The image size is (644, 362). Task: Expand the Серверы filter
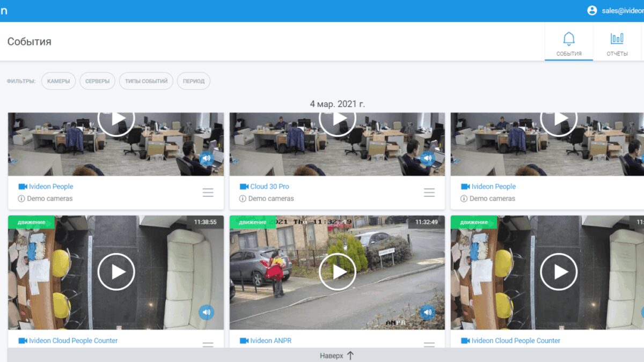[x=97, y=81]
